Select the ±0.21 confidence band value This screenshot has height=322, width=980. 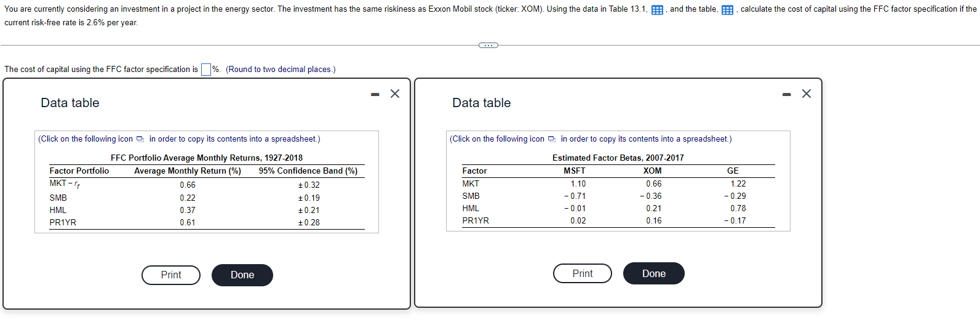click(309, 210)
